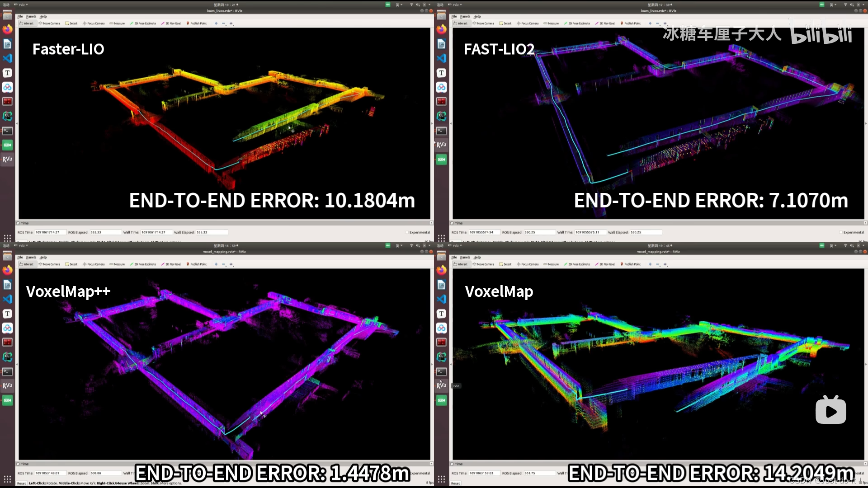Open File menu in Faster-LIO window
Viewport: 868px width, 488px height.
coord(20,17)
